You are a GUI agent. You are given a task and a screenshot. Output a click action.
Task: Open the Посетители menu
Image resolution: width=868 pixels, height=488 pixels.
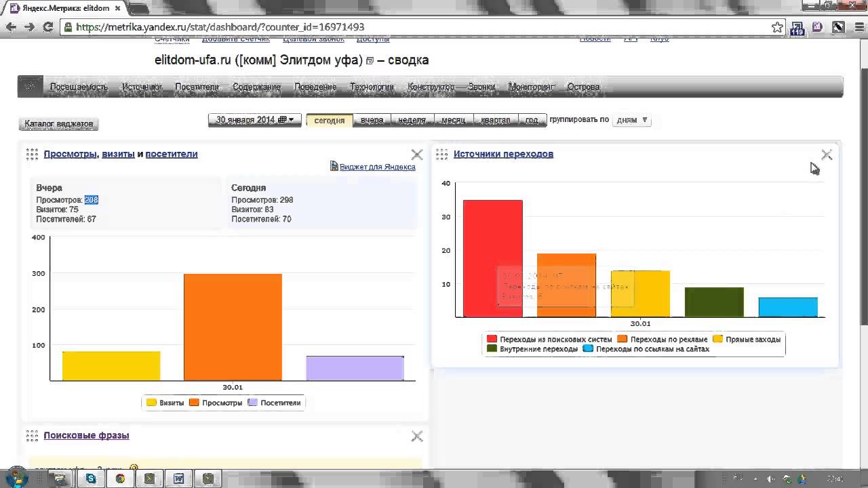click(197, 87)
